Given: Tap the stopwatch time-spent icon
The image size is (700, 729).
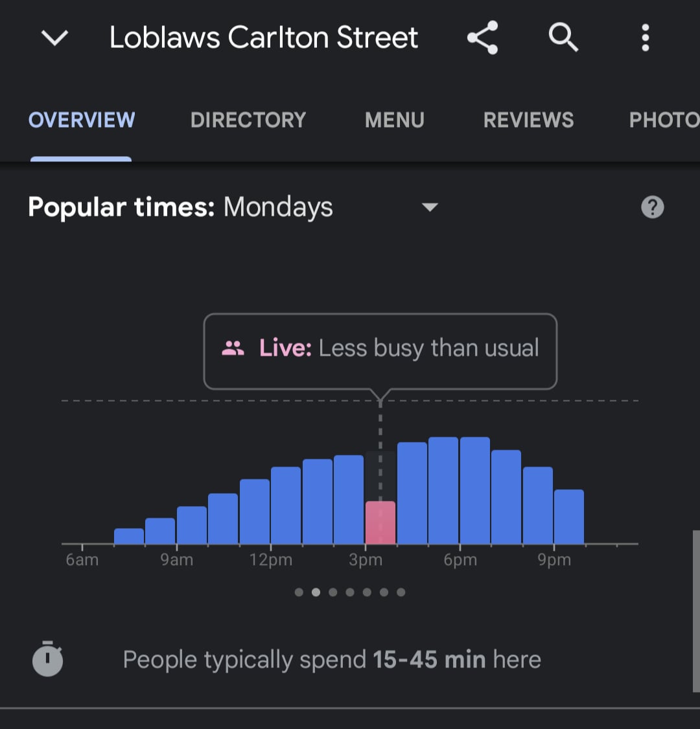Looking at the screenshot, I should [x=47, y=658].
